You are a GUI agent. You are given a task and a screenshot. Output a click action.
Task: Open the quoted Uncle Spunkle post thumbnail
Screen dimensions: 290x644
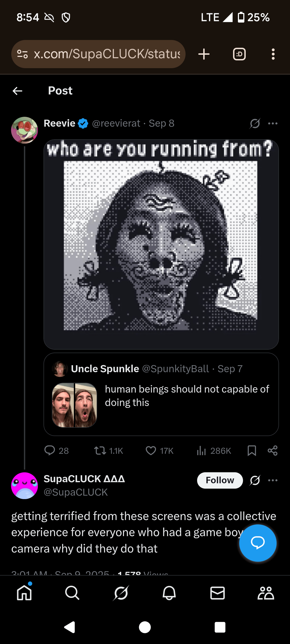click(x=74, y=405)
